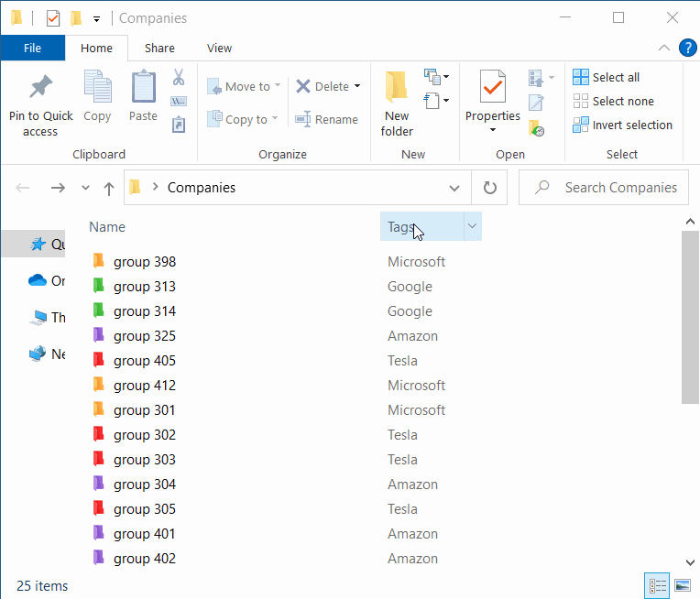Click Properties icon in Quick Access Toolbar
The height and width of the screenshot is (599, 700).
[53, 18]
